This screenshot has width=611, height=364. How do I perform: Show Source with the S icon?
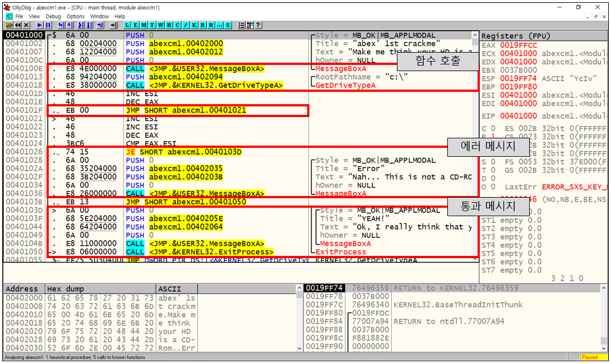click(x=228, y=25)
